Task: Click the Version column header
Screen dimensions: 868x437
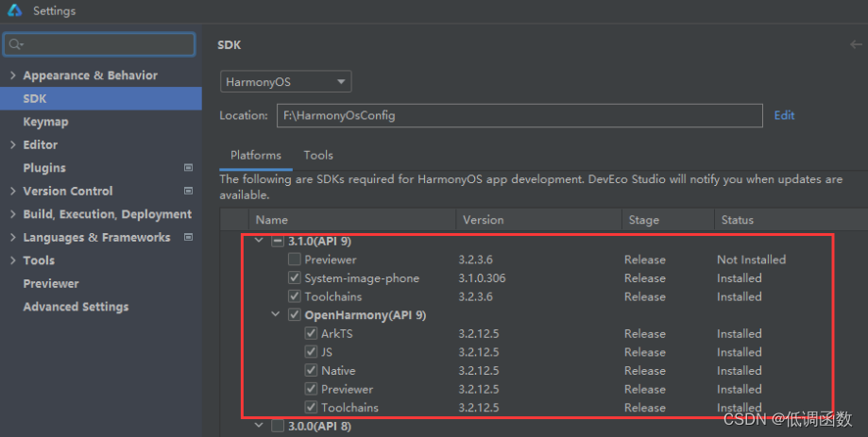Action: click(x=538, y=220)
